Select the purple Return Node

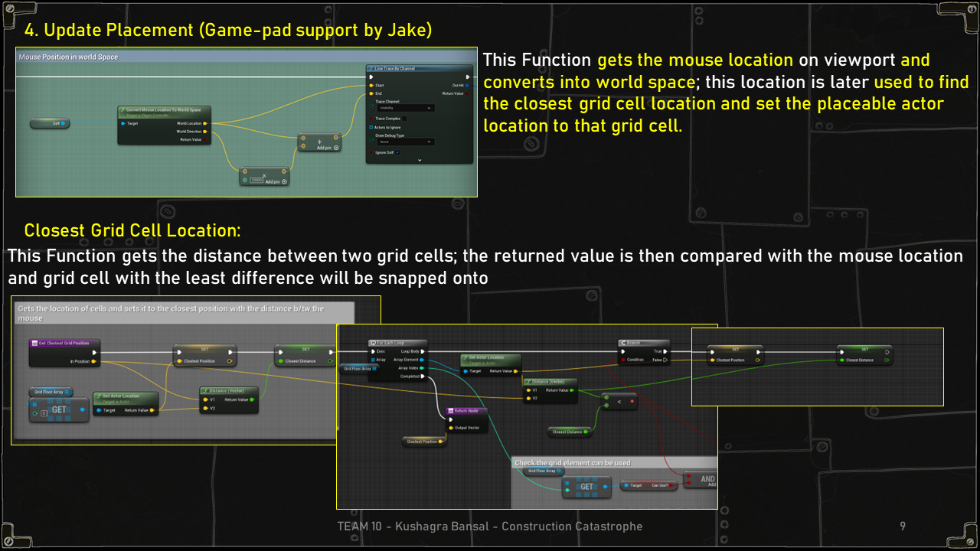[466, 411]
